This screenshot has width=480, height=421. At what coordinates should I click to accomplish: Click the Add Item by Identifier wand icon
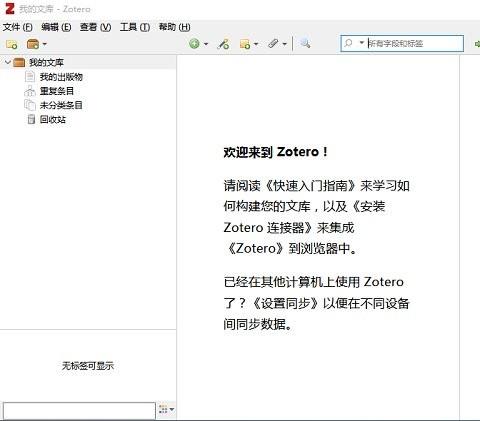tap(223, 44)
